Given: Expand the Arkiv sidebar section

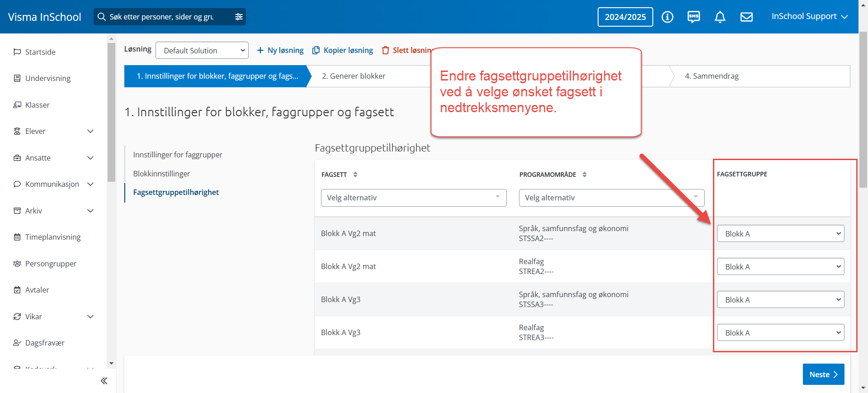Looking at the screenshot, I should [90, 211].
